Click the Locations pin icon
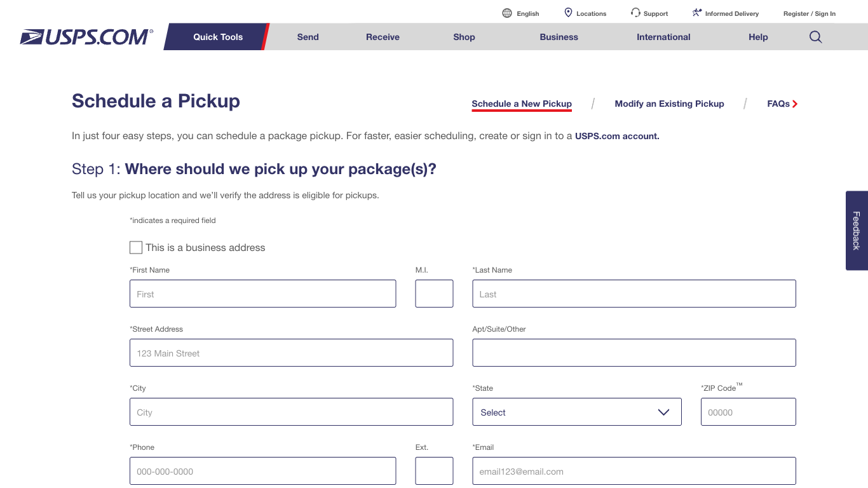The image size is (868, 488). (569, 13)
